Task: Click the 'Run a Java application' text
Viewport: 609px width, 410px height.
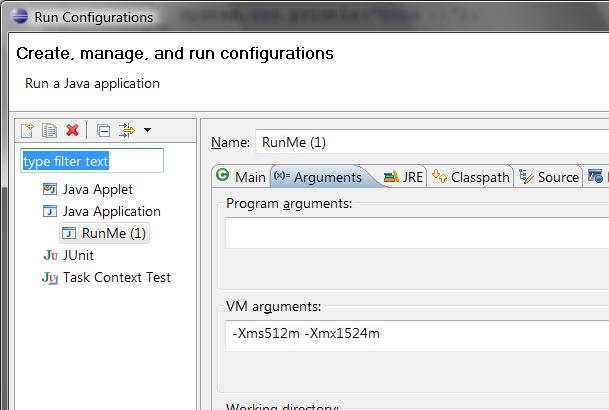Action: [x=92, y=83]
